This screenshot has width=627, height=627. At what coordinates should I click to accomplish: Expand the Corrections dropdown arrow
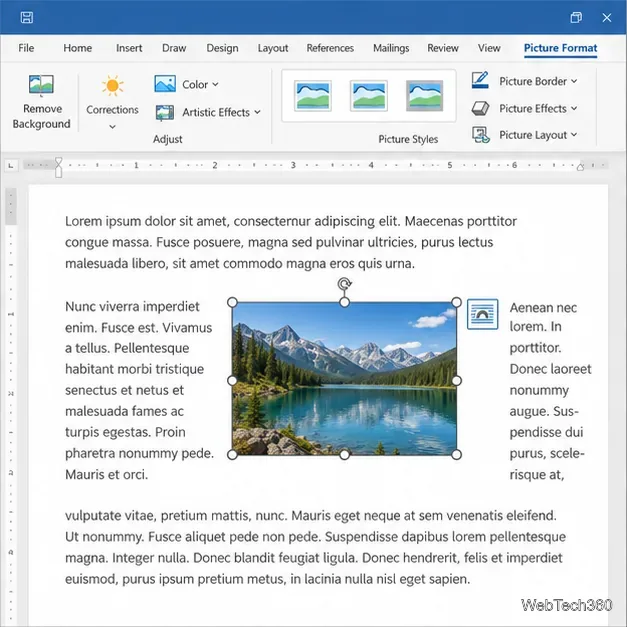coord(112,127)
